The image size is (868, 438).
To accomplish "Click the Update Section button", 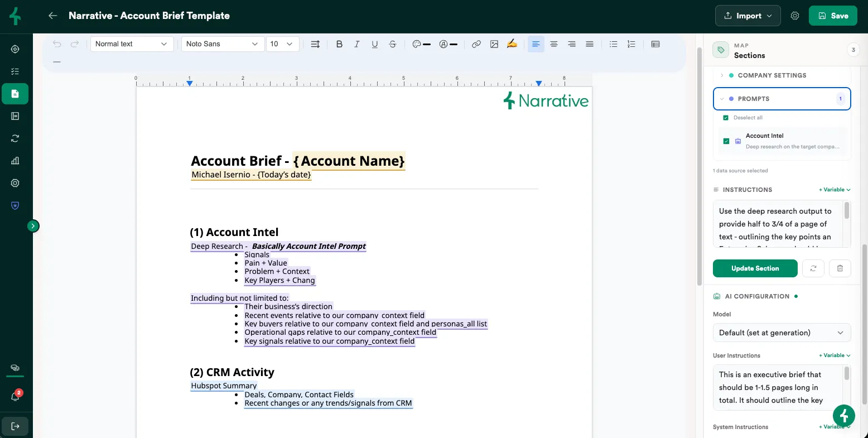I will (755, 268).
